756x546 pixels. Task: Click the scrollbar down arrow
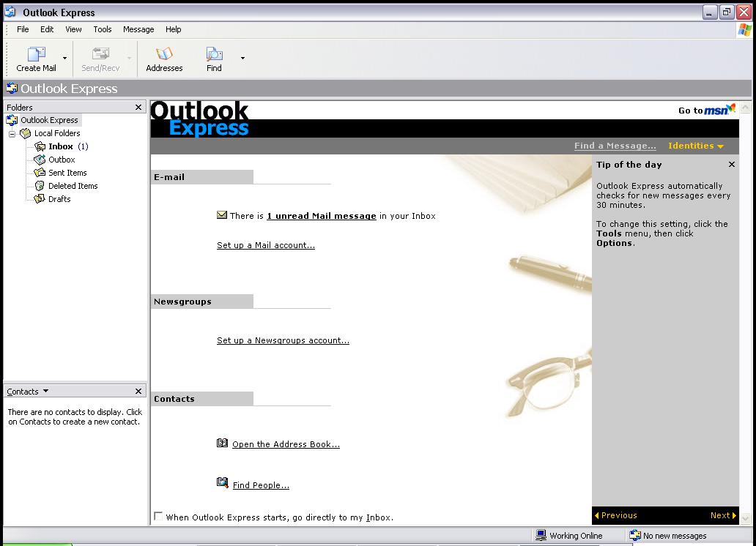746,518
